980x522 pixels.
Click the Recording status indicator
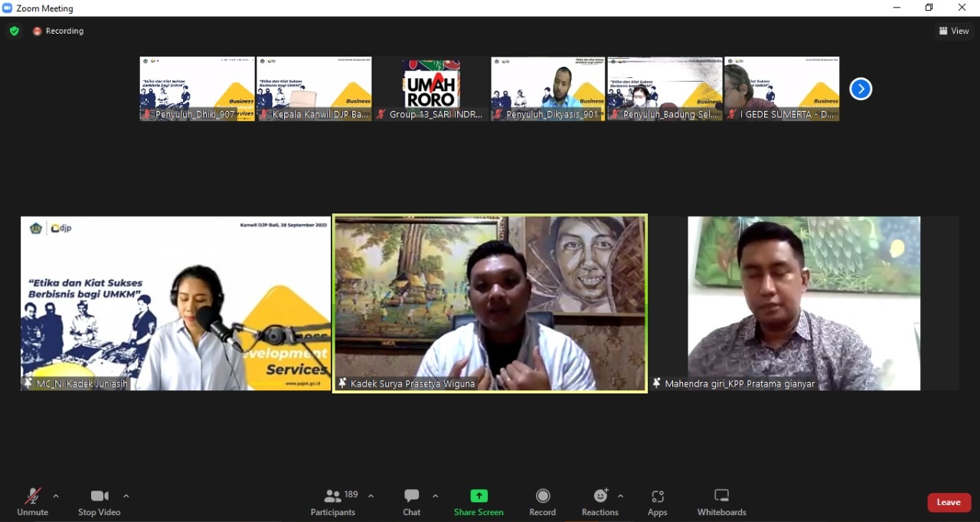[x=58, y=31]
